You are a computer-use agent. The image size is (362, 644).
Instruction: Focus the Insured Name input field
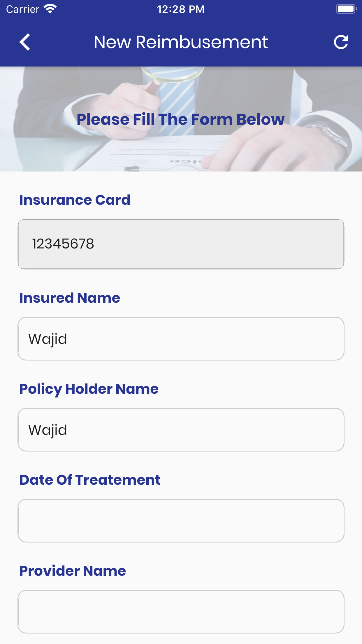[x=181, y=339]
